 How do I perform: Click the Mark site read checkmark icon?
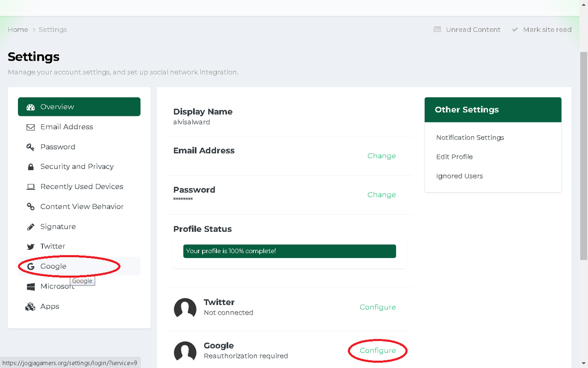[x=515, y=29]
